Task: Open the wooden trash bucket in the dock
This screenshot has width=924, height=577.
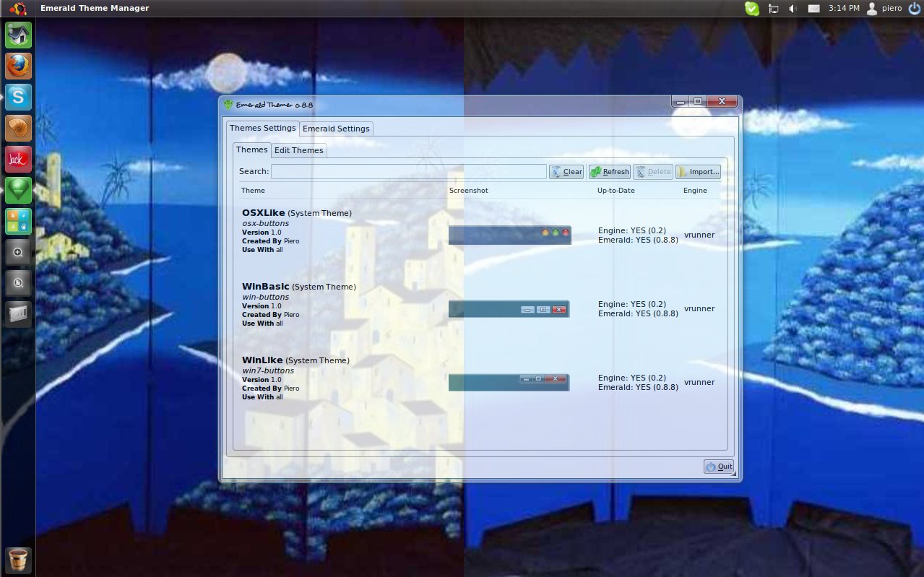Action: point(18,560)
